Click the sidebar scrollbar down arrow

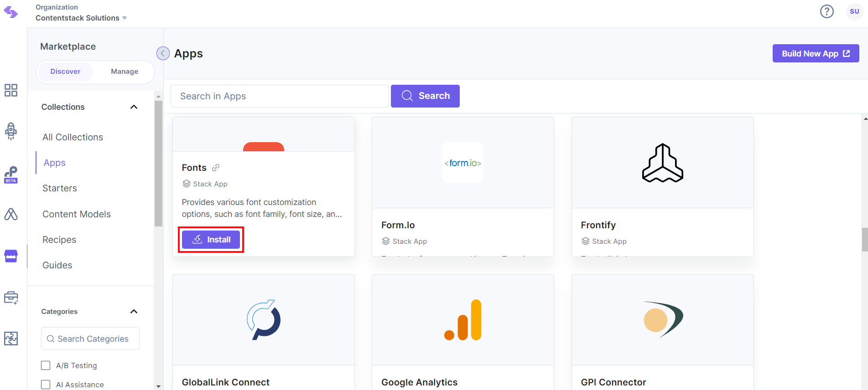158,386
